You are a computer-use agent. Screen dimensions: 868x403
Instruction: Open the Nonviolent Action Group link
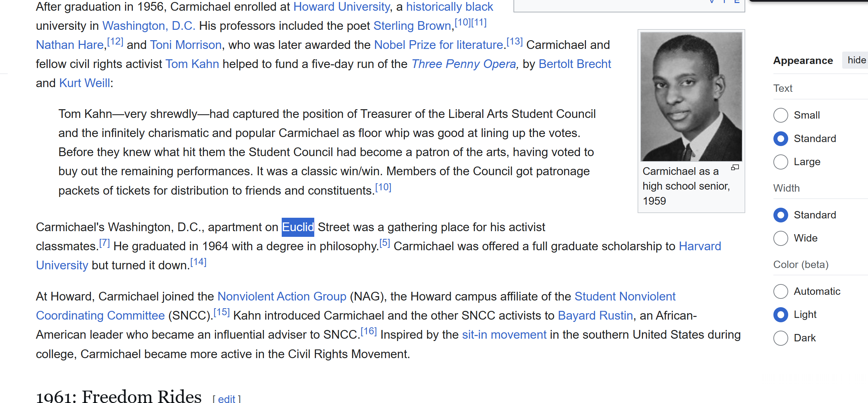[x=282, y=296]
